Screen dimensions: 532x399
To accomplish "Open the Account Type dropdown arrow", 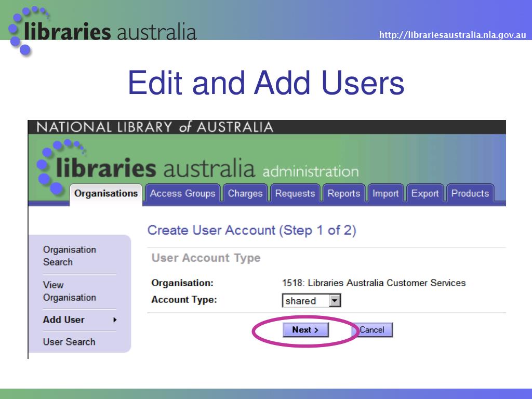I will [x=335, y=301].
